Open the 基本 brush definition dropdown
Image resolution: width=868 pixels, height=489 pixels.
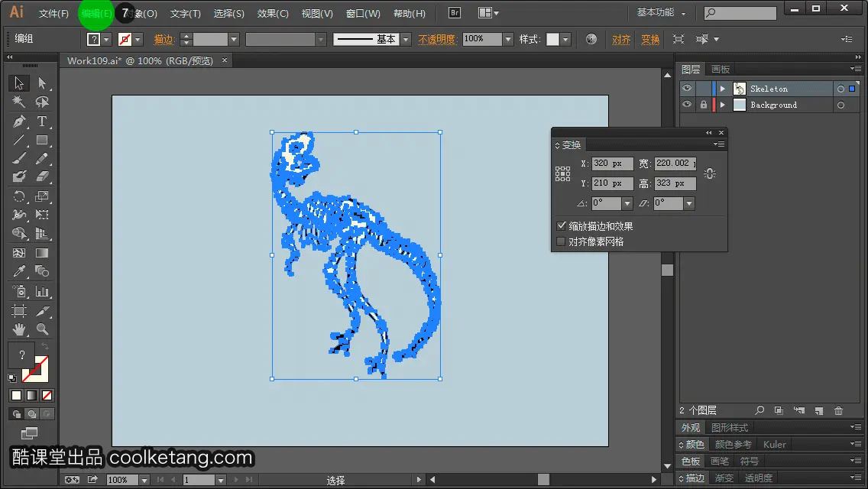coord(406,39)
